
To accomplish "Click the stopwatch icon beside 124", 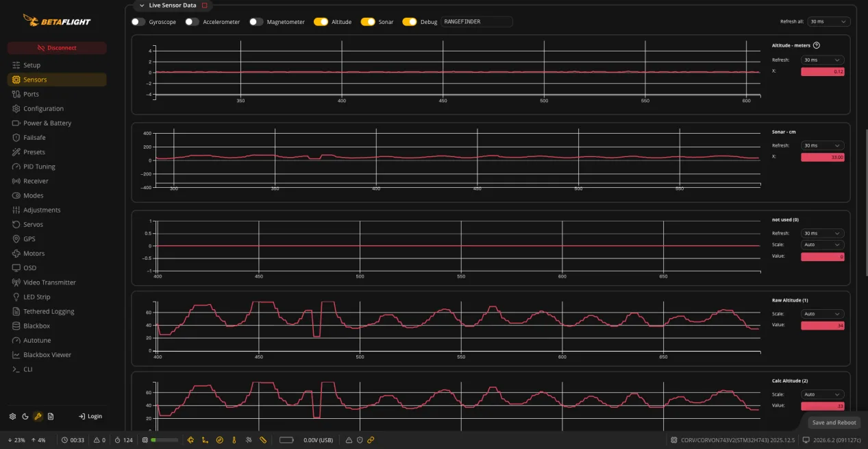I will pos(118,440).
